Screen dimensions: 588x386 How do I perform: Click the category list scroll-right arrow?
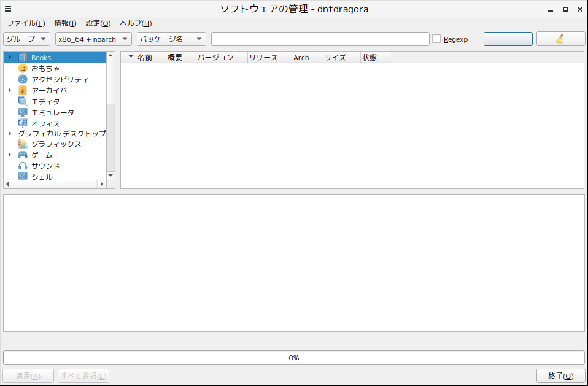coord(102,184)
